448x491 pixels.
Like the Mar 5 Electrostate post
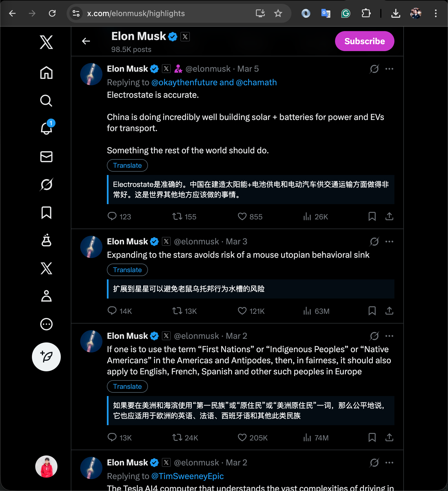point(242,217)
